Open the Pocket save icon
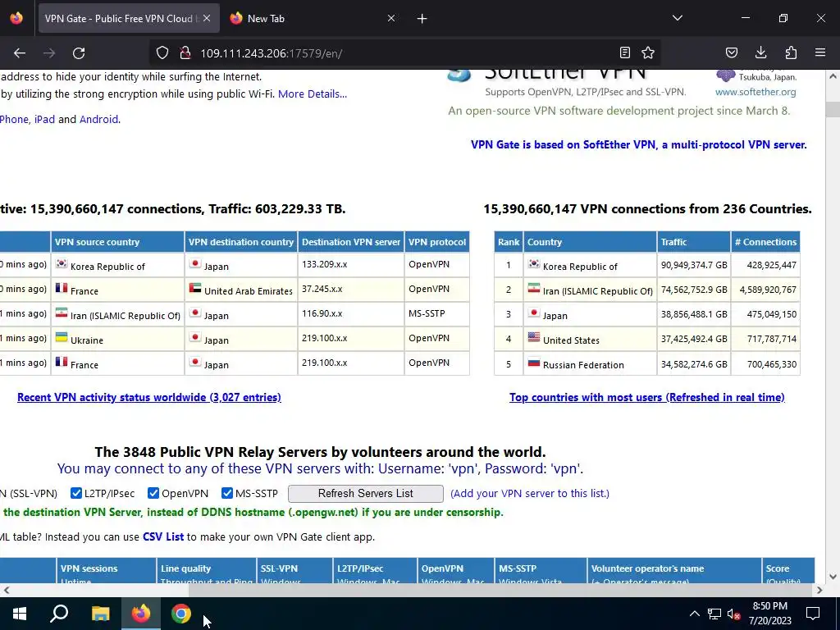The image size is (840, 630). point(732,52)
